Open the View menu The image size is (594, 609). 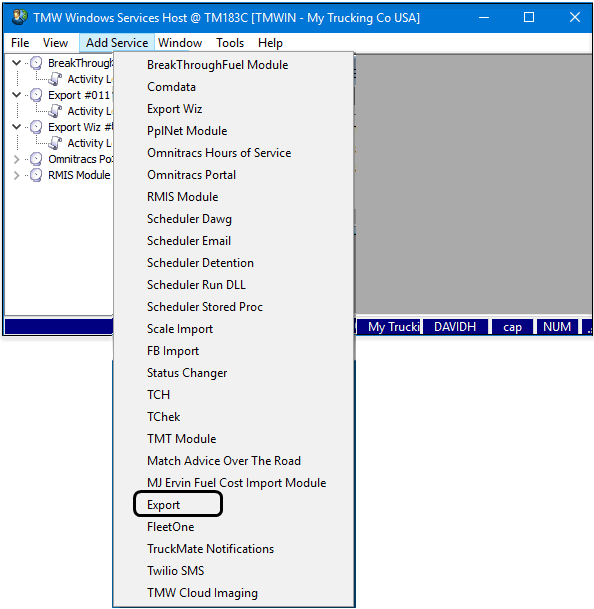[x=55, y=43]
